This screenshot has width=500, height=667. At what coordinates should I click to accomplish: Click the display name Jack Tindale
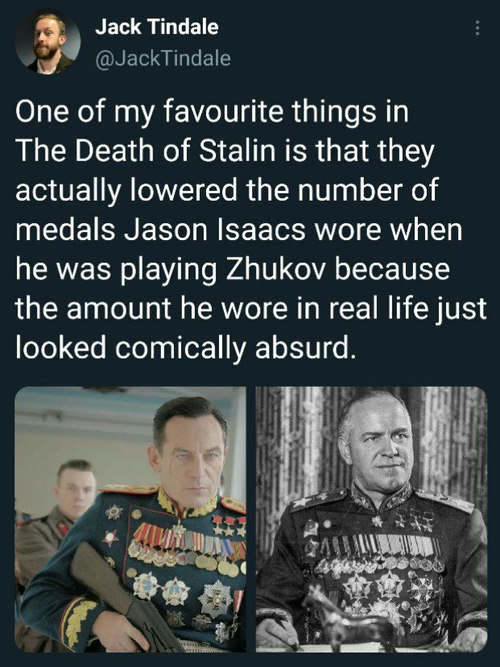click(x=157, y=27)
